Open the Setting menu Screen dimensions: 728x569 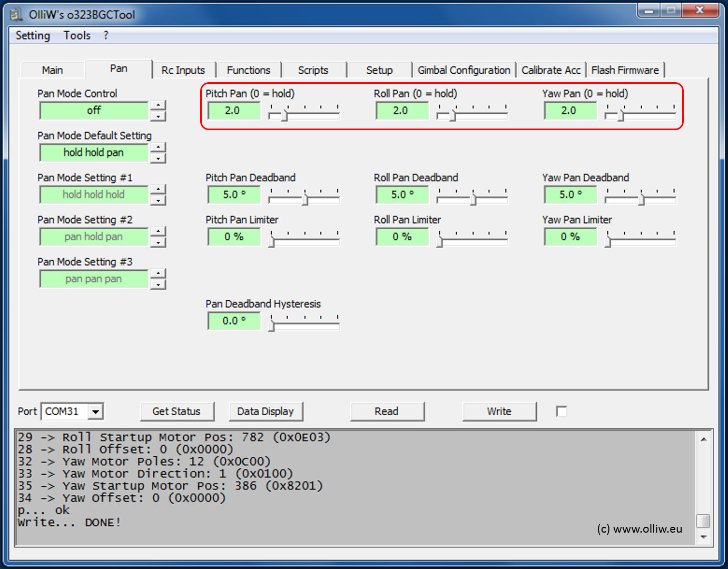(x=33, y=35)
